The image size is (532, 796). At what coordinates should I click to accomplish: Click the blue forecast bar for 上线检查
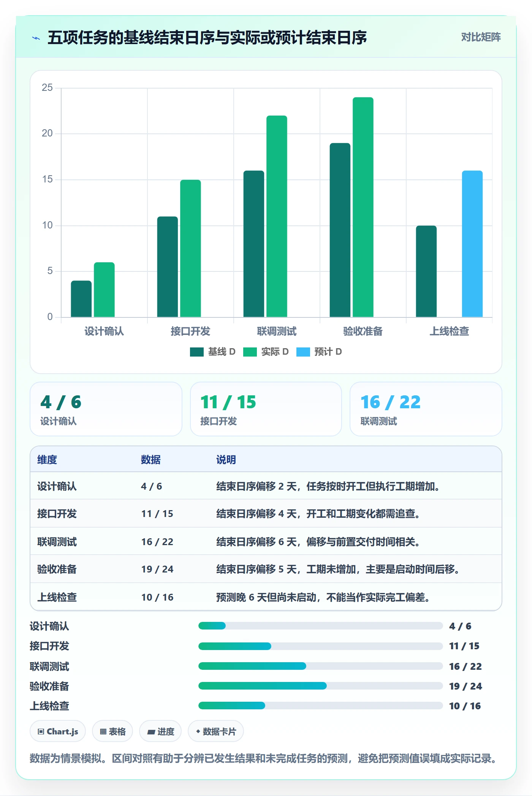point(472,244)
